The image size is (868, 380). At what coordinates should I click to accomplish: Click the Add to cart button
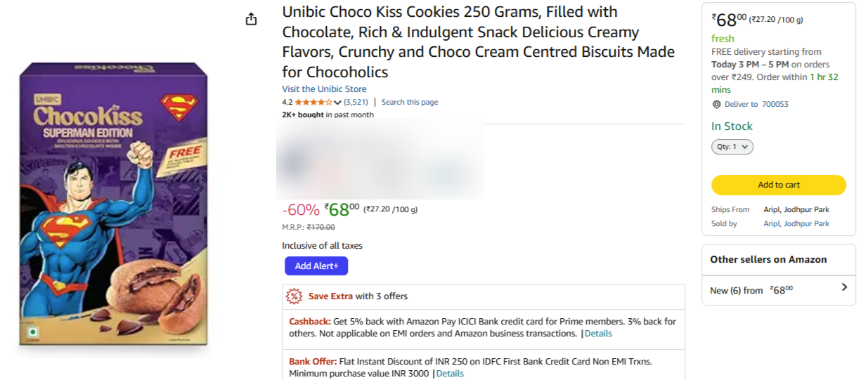click(779, 185)
